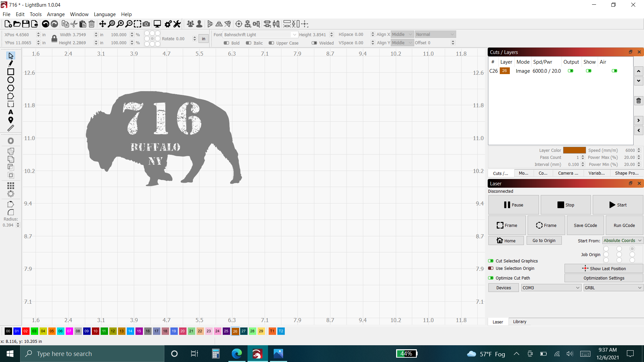Click the Layer Color orange swatch
Viewport: 644px width, 362px height.
[574, 150]
